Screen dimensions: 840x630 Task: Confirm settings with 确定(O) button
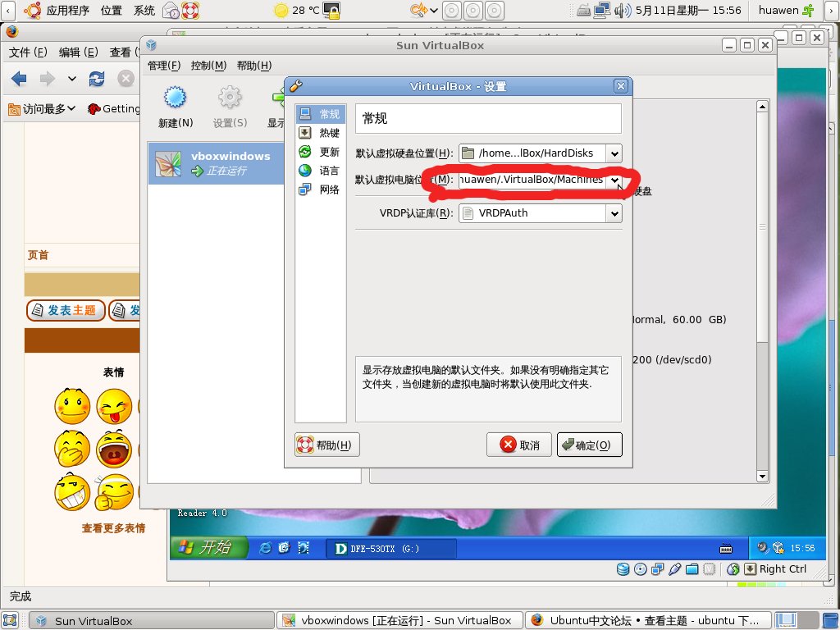tap(589, 445)
